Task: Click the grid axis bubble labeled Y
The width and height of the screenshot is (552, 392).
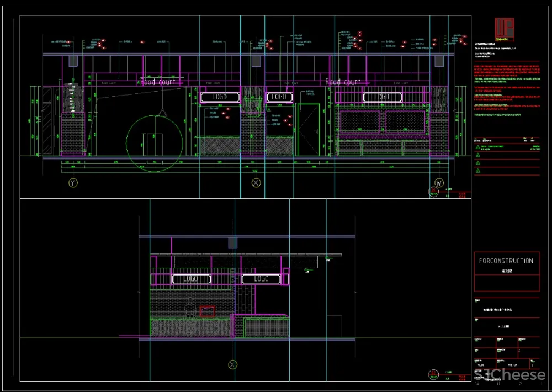Action: (72, 182)
